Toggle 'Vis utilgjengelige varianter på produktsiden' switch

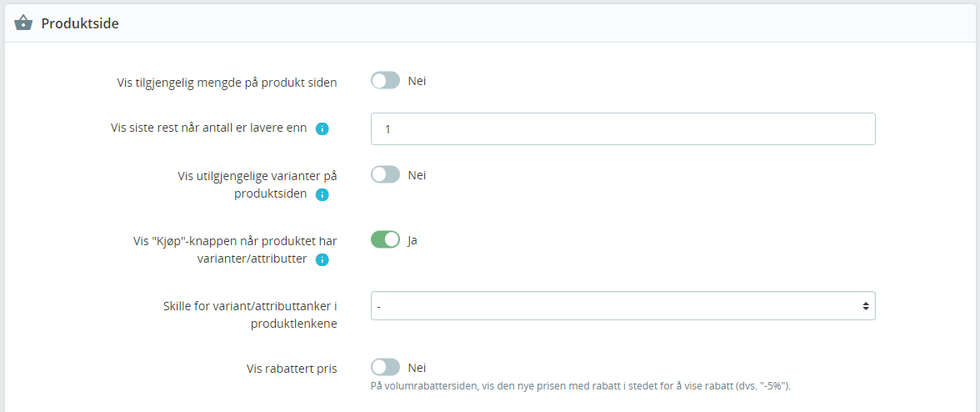pos(385,174)
